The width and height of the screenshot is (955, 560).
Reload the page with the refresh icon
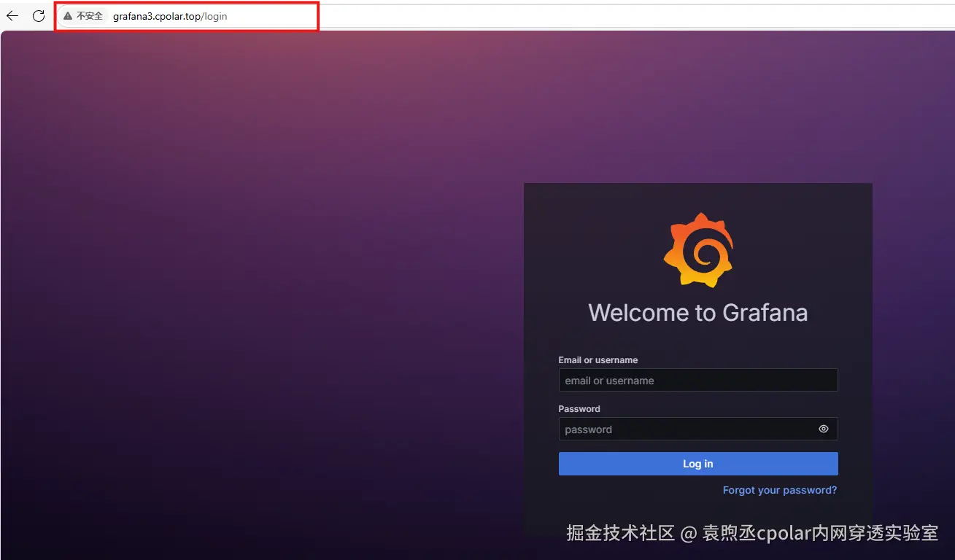tap(39, 16)
